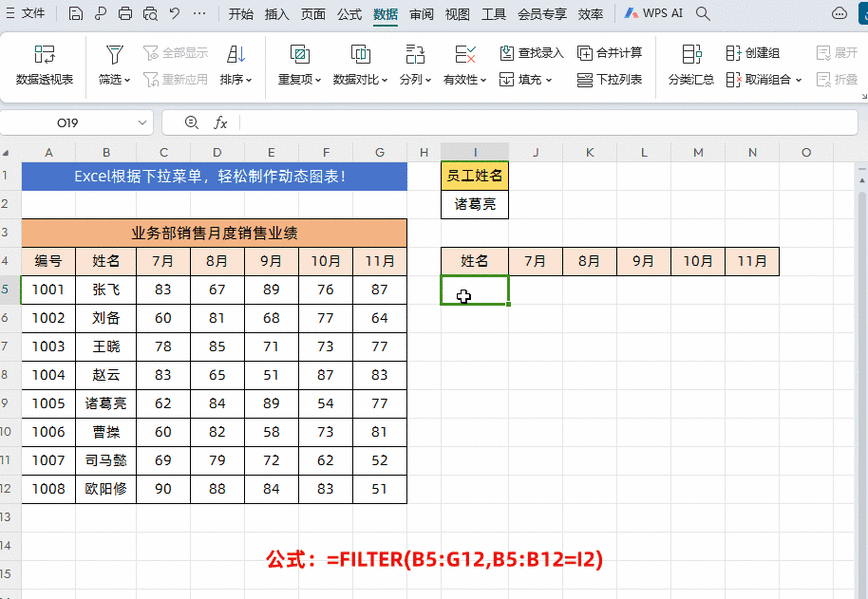Switch to the 插入 ribbon tab
Image resolution: width=868 pixels, height=599 pixels.
pos(277,14)
